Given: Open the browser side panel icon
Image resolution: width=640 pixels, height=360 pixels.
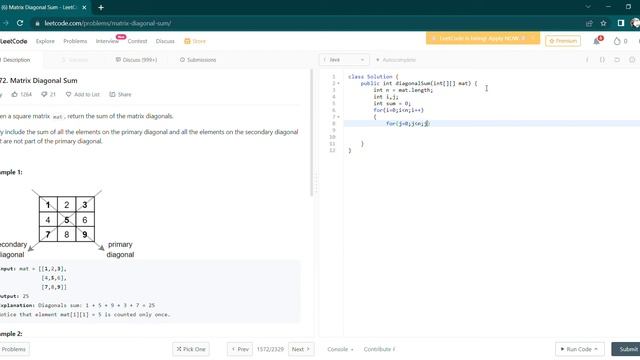Looking at the screenshot, I should 620,23.
